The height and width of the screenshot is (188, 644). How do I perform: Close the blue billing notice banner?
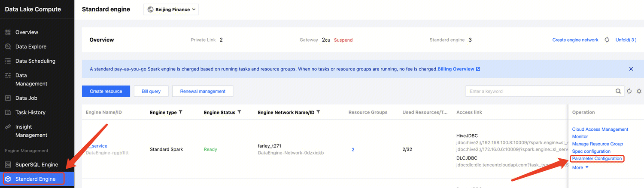[631, 69]
